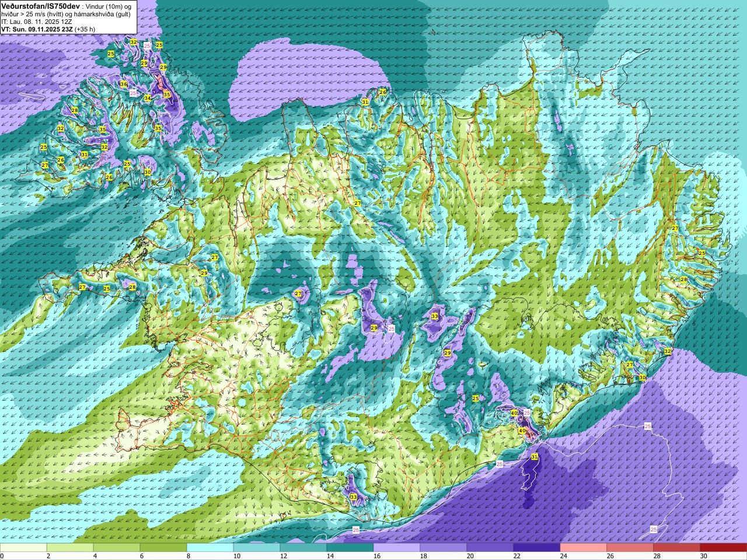Screen dimensions: 747x560
Task: Click legend tick number 24
Action: pos(563,556)
